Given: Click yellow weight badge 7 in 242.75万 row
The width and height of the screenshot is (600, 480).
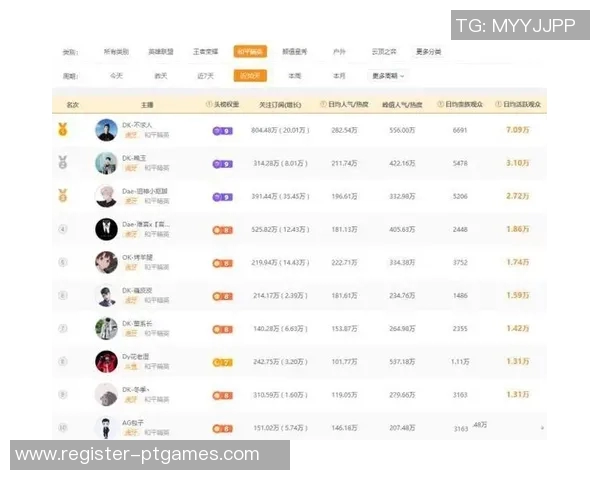Looking at the screenshot, I should (x=223, y=362).
